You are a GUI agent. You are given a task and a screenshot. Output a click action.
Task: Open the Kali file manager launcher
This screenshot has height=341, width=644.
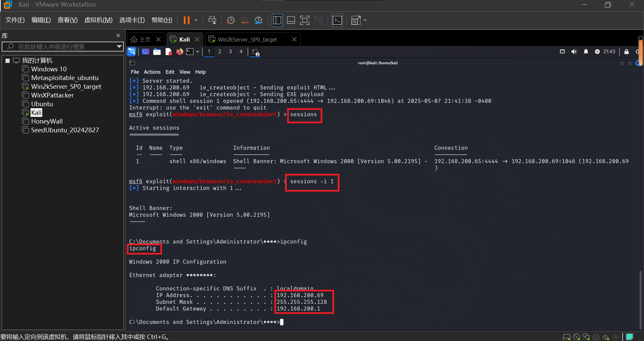(157, 52)
